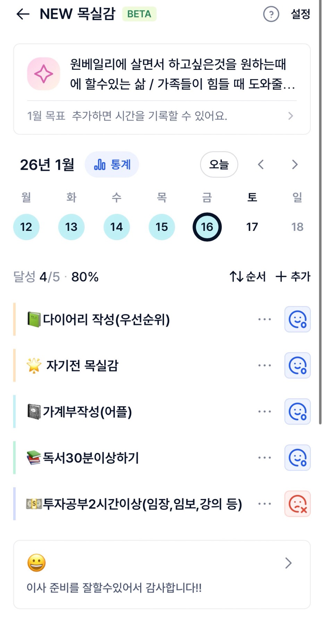Toggle completion for 가계부작성(어플)
324x644 pixels.
click(297, 411)
